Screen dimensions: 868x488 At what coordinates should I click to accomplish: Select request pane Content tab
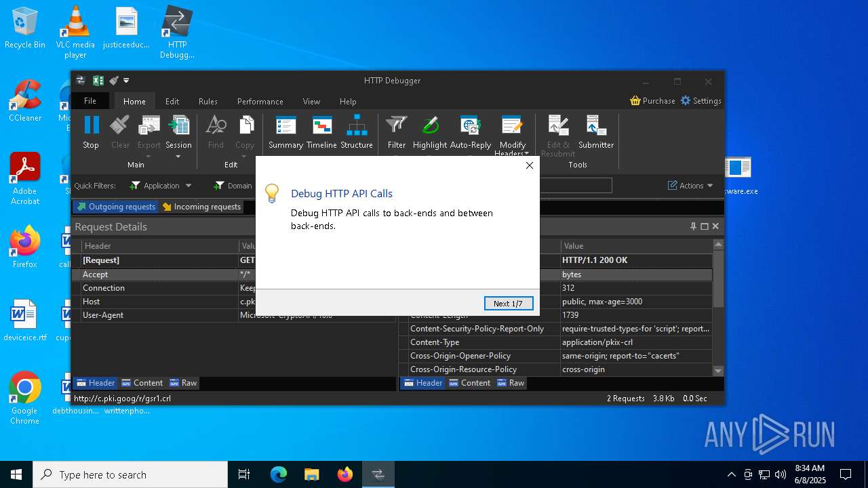[x=142, y=383]
